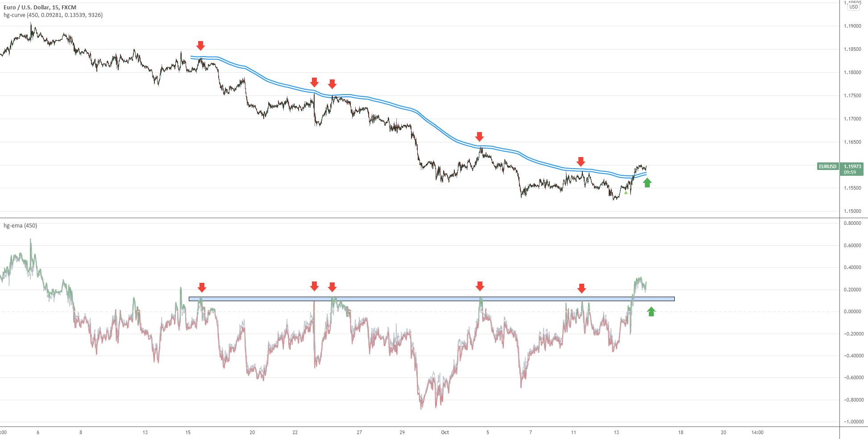The height and width of the screenshot is (439, 868).
Task: Click date 22 on the time axis
Action: 295,432
